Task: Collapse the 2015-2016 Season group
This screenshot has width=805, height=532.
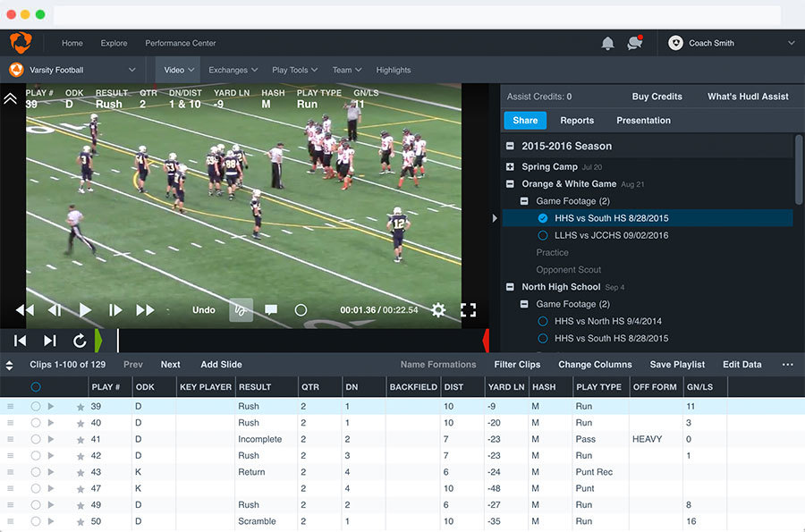Action: (x=510, y=147)
